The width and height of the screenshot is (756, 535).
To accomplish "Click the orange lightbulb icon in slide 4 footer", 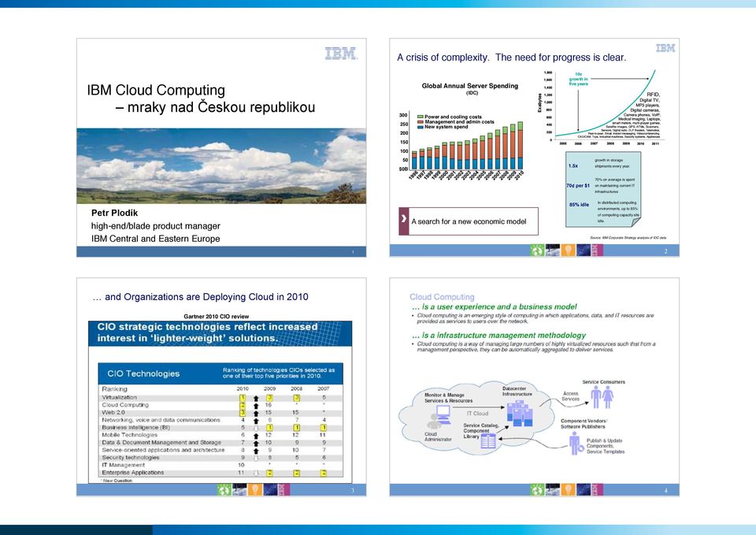I will [568, 489].
